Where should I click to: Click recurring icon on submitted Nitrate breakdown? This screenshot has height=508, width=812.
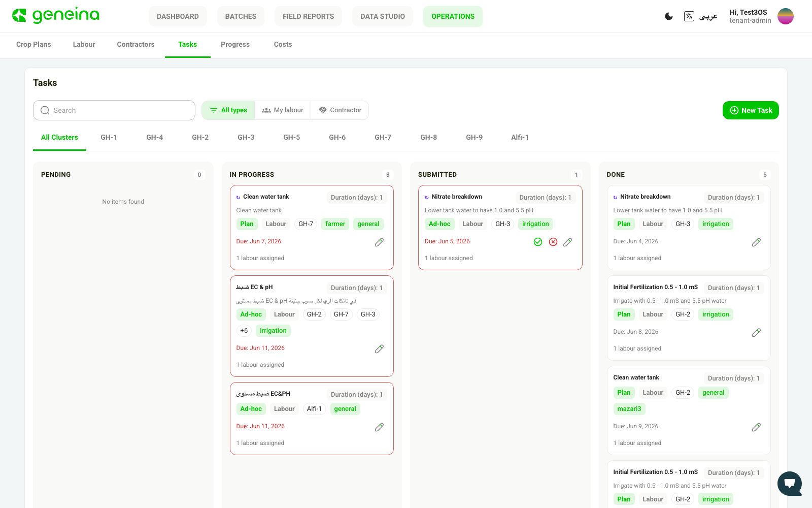click(x=427, y=197)
